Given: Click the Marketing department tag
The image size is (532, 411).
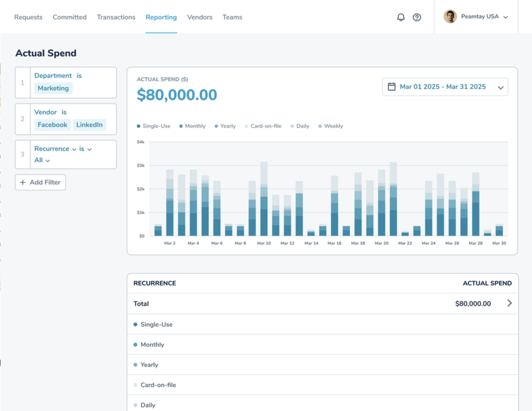Looking at the screenshot, I should (53, 88).
